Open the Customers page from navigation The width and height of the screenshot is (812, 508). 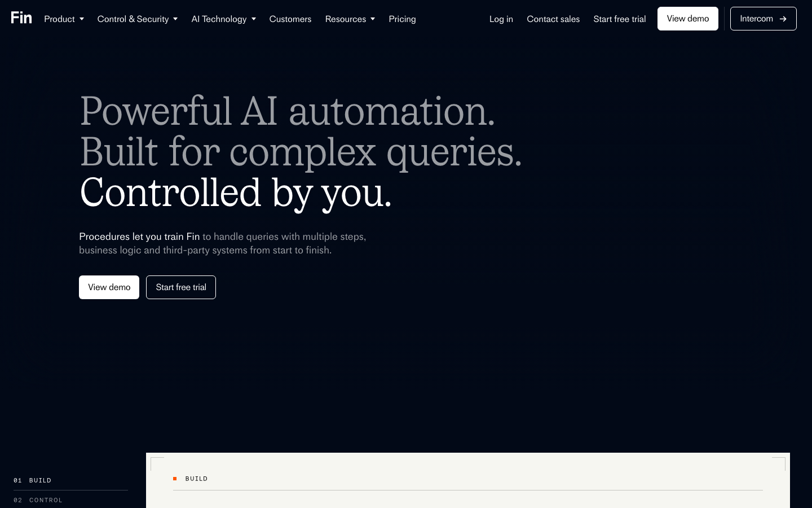pos(290,19)
